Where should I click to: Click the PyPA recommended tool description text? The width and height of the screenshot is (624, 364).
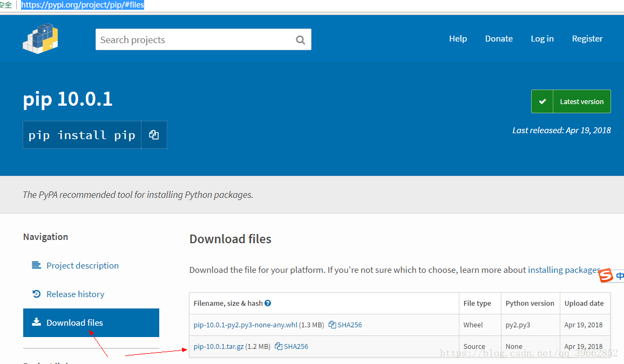(138, 195)
